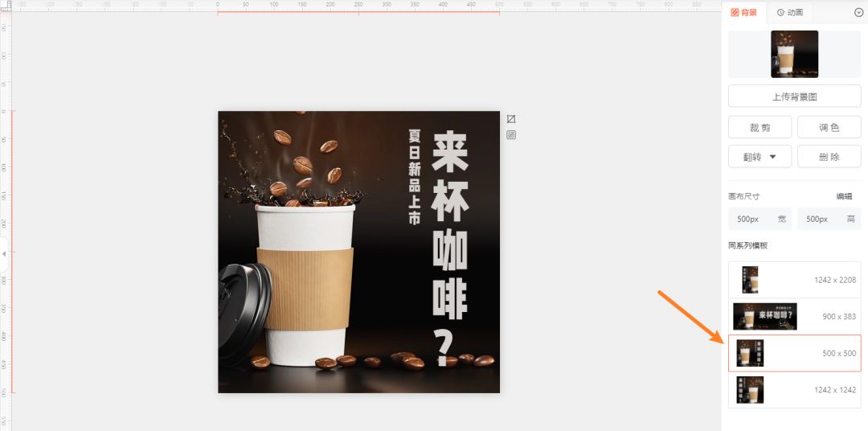Select the 500 x 500 template
This screenshot has height=431, width=868.
pos(794,353)
